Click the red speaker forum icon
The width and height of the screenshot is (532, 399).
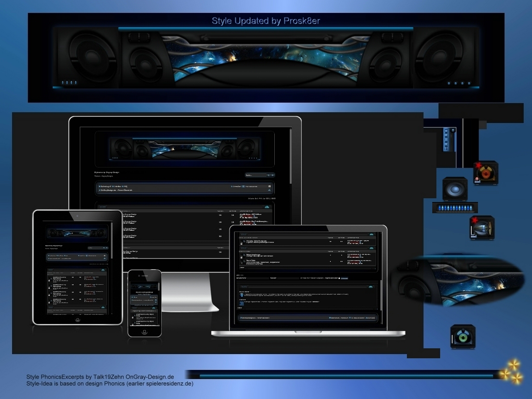tap(486, 173)
